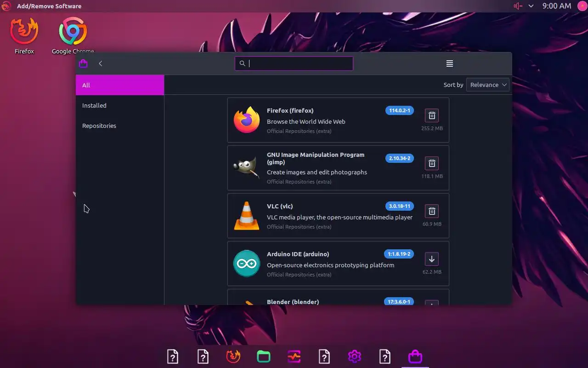Click the Firefox logo in the package list
The width and height of the screenshot is (588, 368).
tap(247, 120)
